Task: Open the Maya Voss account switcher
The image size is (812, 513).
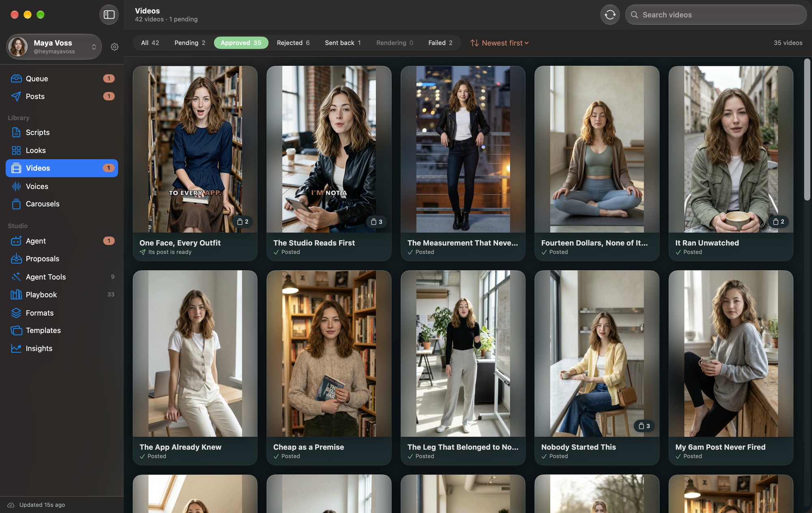Action: [54, 47]
